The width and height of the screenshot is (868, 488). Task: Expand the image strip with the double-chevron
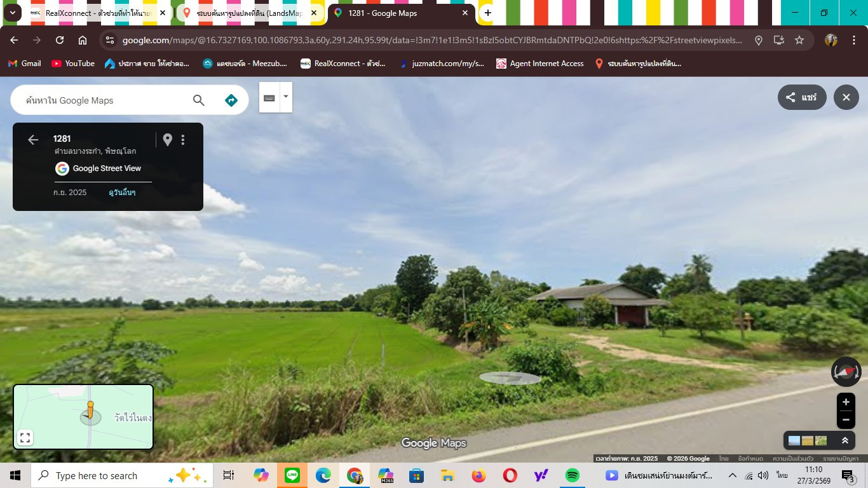pyautogui.click(x=845, y=440)
